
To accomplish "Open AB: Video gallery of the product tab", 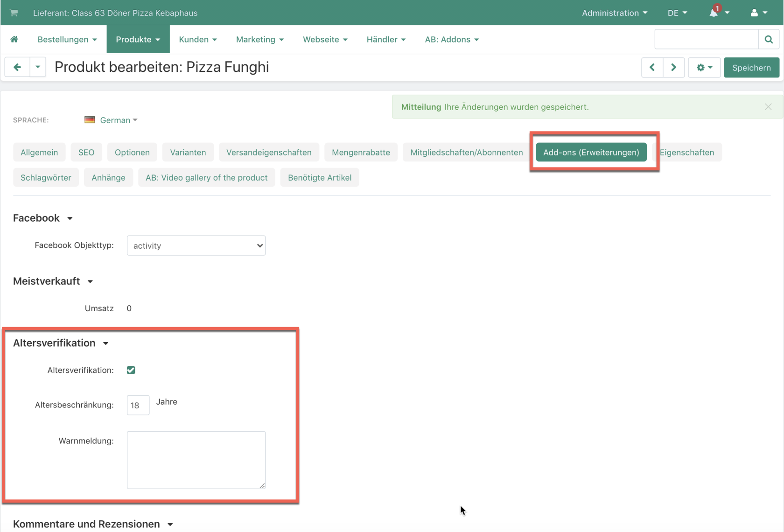I will coord(207,177).
